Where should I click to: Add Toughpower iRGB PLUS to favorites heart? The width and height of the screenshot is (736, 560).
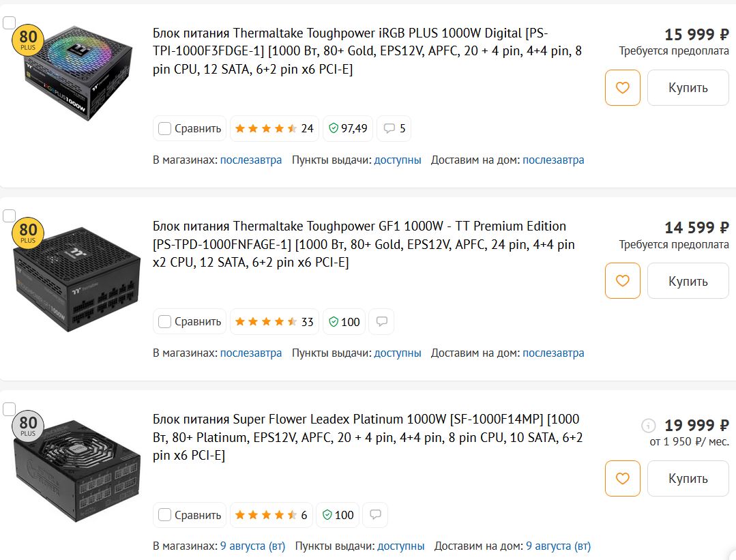[x=622, y=88]
